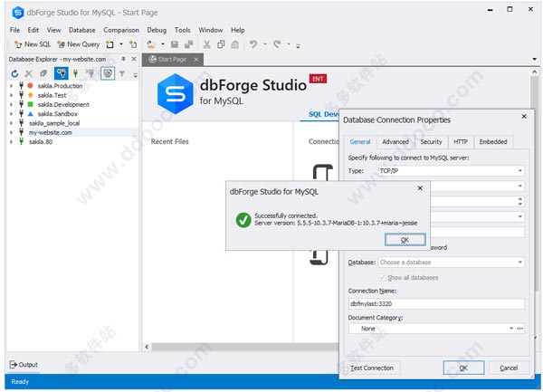Switch to the Advanced tab
Image resolution: width=543 pixels, height=392 pixels.
[395, 141]
